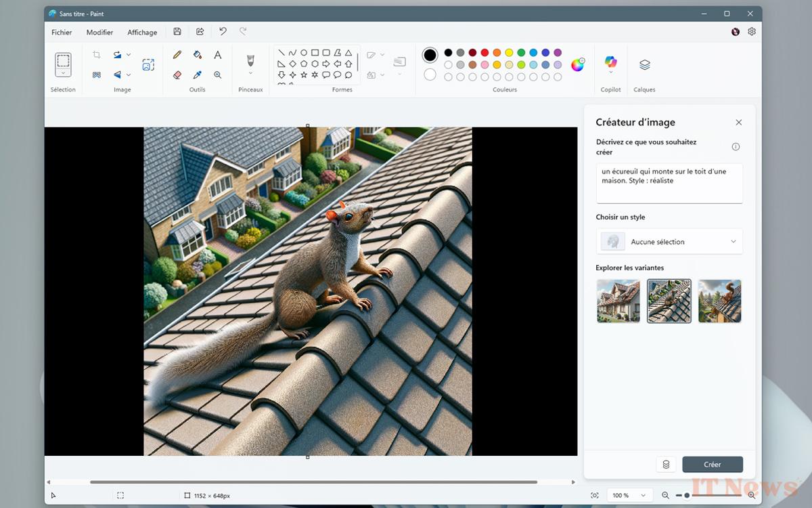
Task: Open the edit colors wheel
Action: [x=578, y=64]
